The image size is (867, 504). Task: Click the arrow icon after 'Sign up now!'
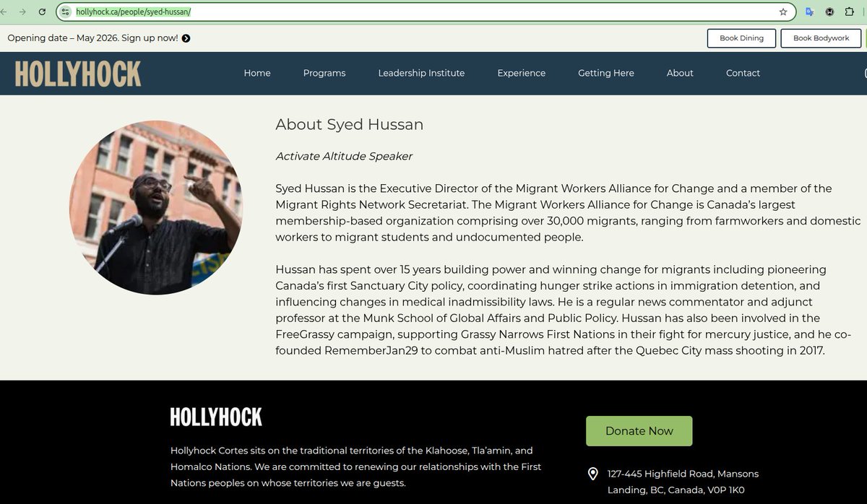(x=186, y=38)
